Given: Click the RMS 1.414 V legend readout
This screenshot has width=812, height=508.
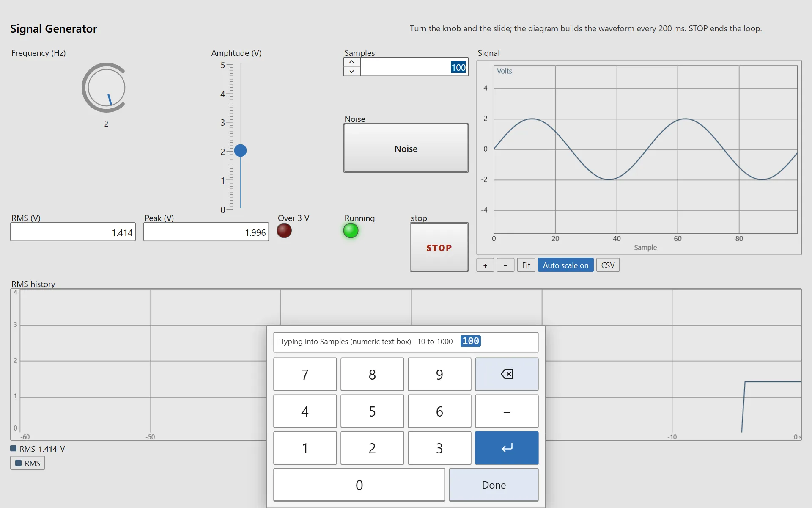Looking at the screenshot, I should click(38, 449).
